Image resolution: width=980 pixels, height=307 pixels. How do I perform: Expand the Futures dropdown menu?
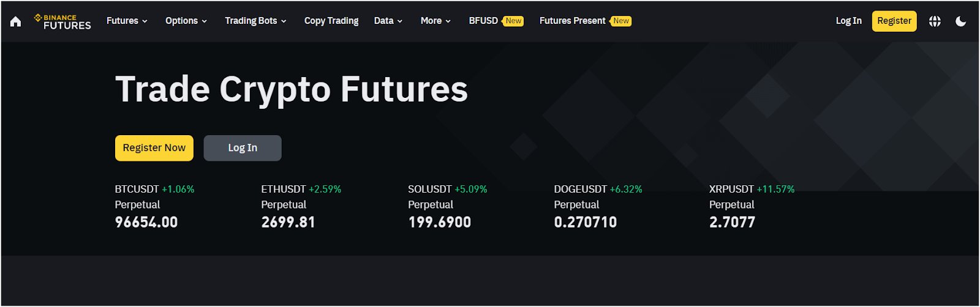[127, 21]
